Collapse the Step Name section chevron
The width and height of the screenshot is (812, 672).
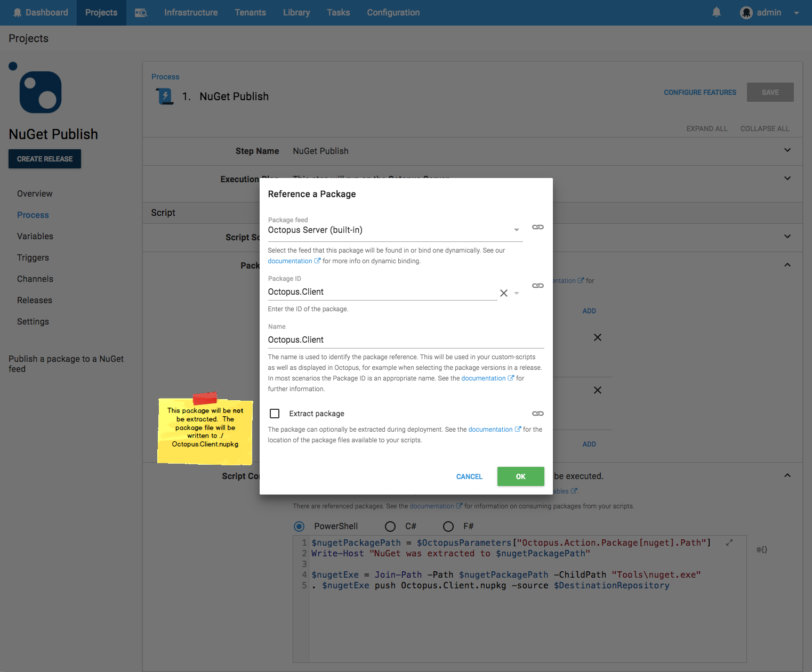pyautogui.click(x=787, y=150)
